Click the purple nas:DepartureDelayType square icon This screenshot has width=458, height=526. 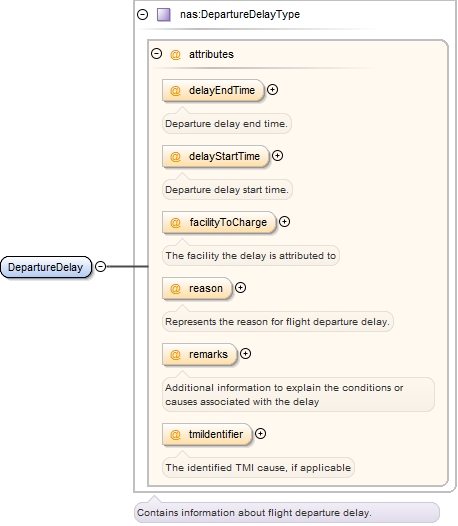pyautogui.click(x=164, y=14)
